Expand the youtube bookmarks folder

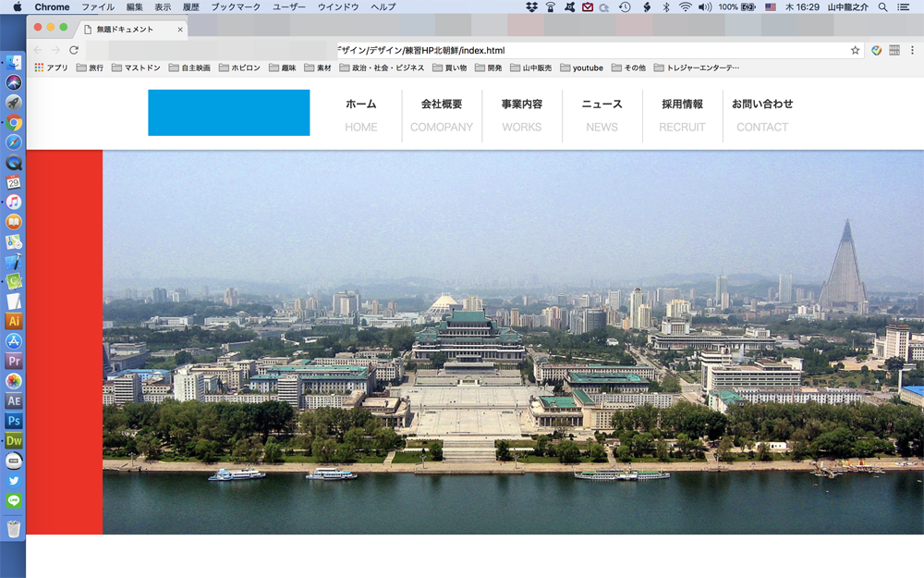(581, 68)
